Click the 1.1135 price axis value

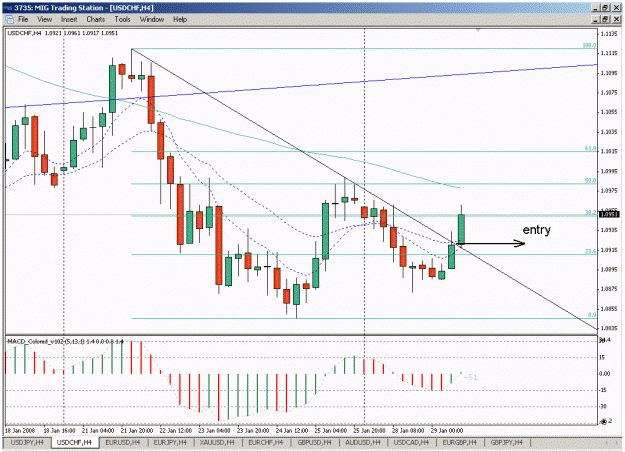pos(609,34)
